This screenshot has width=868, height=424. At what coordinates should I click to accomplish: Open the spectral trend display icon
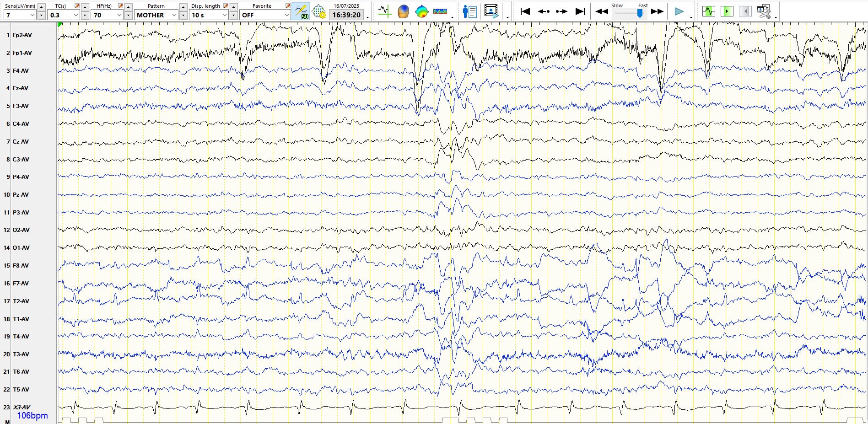click(x=440, y=11)
